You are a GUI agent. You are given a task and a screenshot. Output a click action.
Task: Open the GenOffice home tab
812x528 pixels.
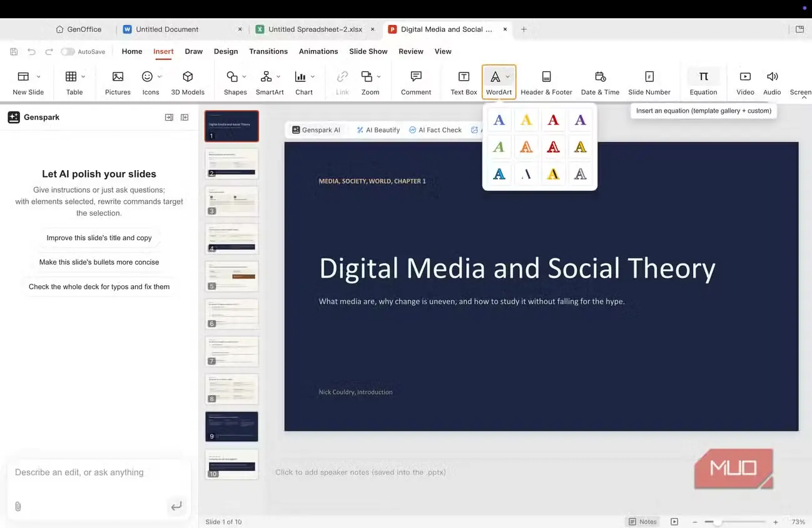[78, 29]
